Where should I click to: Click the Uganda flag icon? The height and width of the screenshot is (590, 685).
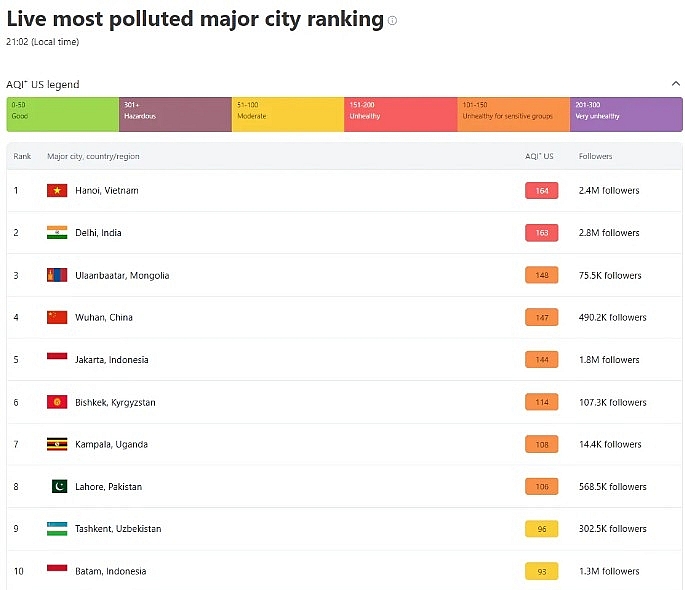point(57,444)
